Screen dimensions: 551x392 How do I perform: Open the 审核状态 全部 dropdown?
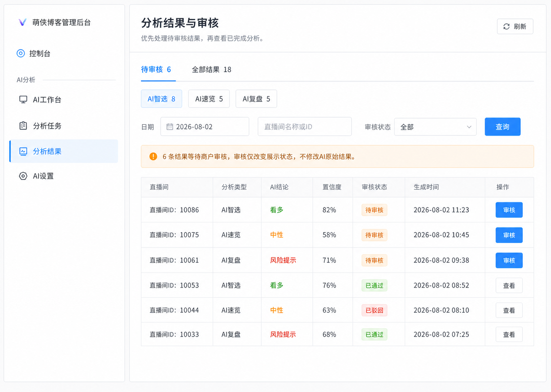pos(435,127)
